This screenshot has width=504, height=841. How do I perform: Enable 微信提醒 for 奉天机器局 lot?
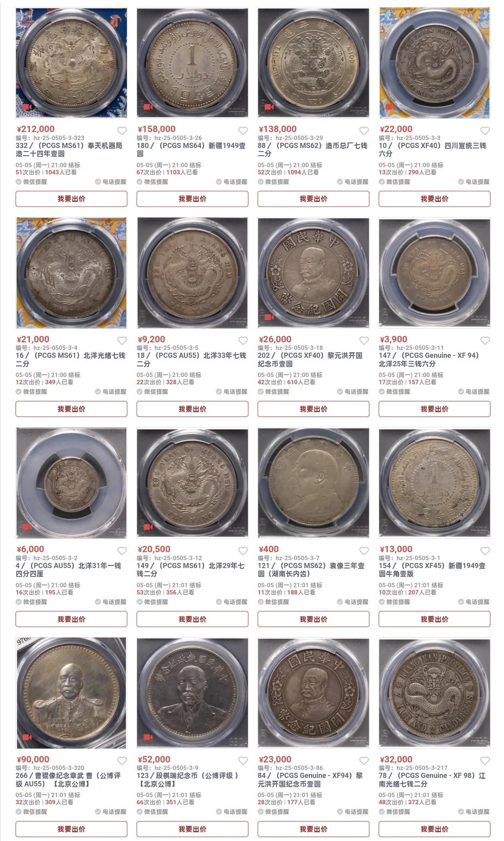click(x=31, y=182)
